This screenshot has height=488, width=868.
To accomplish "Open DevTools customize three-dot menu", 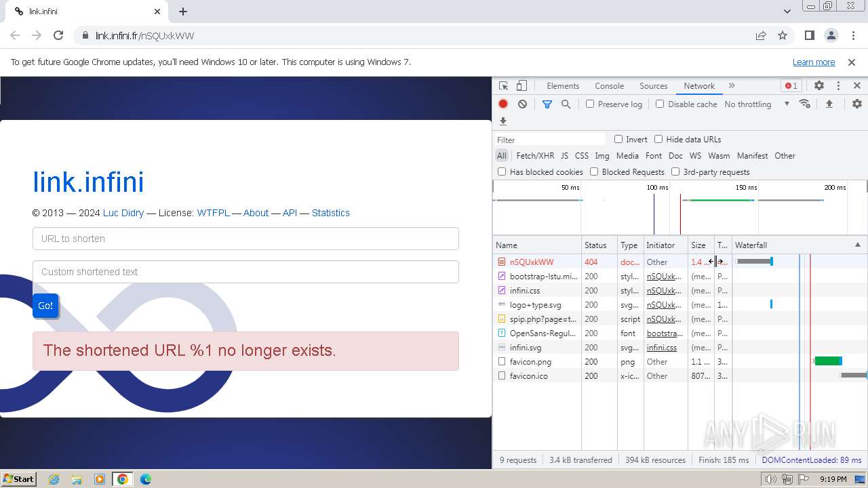I will (838, 86).
